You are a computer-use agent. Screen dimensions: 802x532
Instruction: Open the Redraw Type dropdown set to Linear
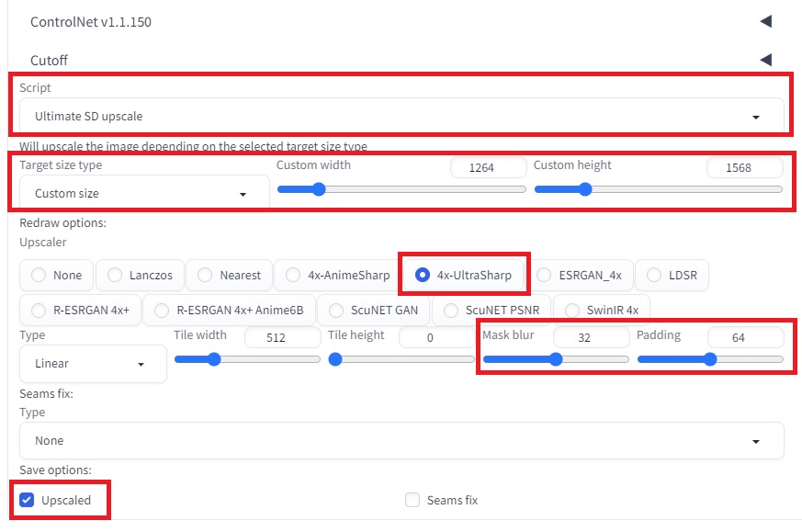point(93,363)
